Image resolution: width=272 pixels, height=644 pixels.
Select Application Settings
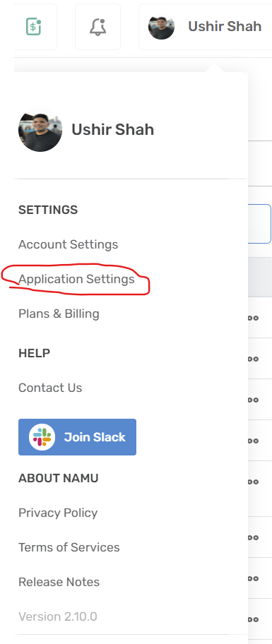76,279
